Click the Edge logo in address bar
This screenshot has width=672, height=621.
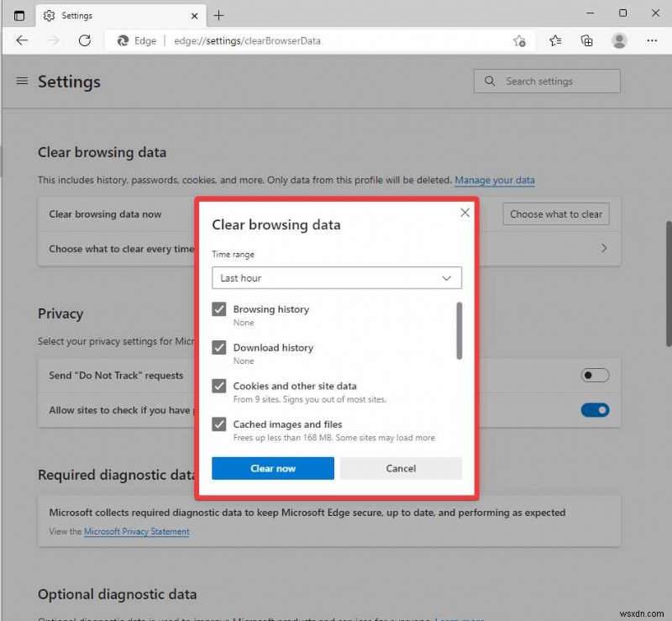123,40
